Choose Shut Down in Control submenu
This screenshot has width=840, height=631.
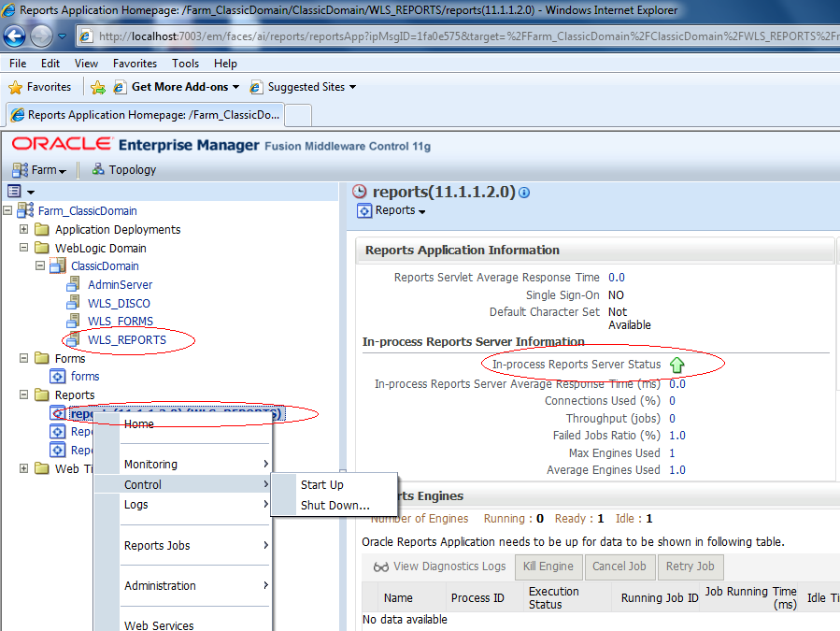(x=335, y=506)
